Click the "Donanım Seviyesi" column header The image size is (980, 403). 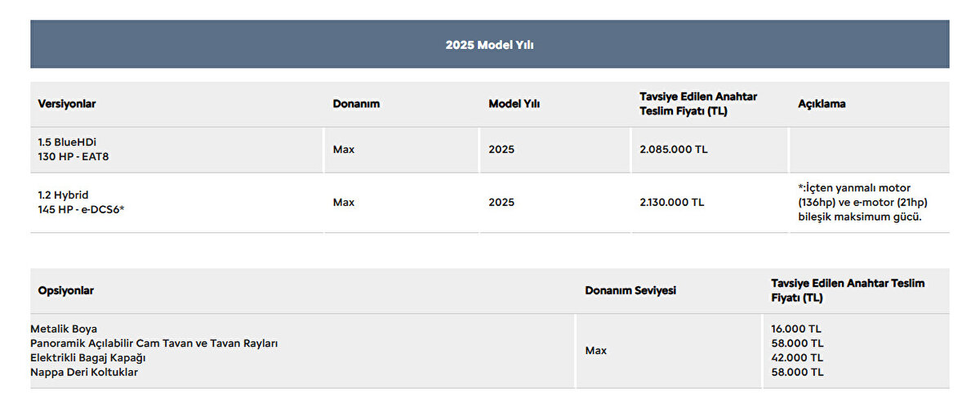point(630,290)
